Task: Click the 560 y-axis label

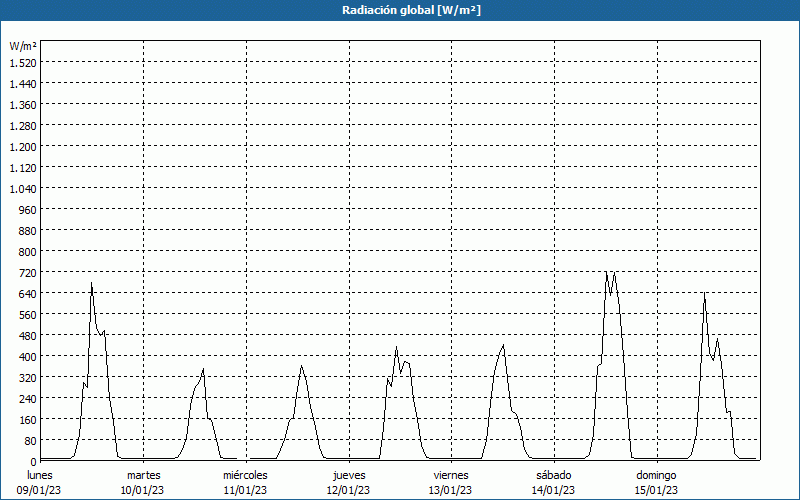Action: coord(29,315)
